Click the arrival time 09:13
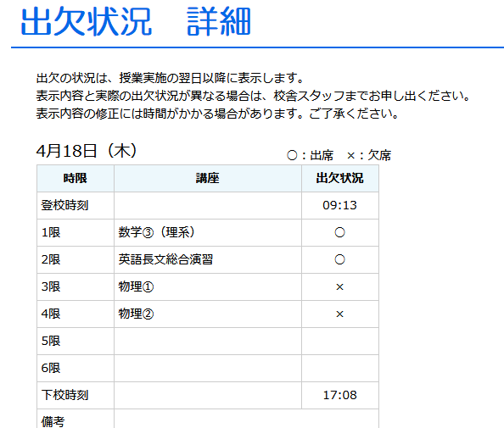Image resolution: width=504 pixels, height=428 pixels. tap(339, 205)
